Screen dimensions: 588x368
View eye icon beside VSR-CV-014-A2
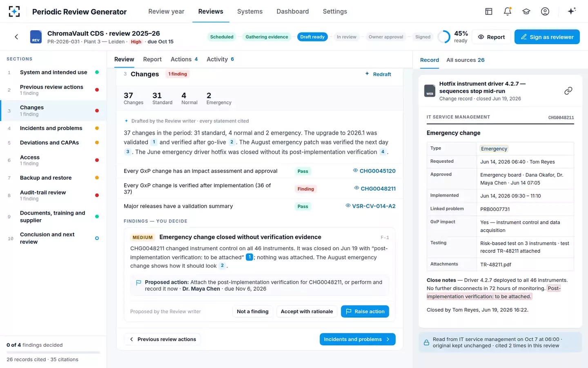coord(348,206)
